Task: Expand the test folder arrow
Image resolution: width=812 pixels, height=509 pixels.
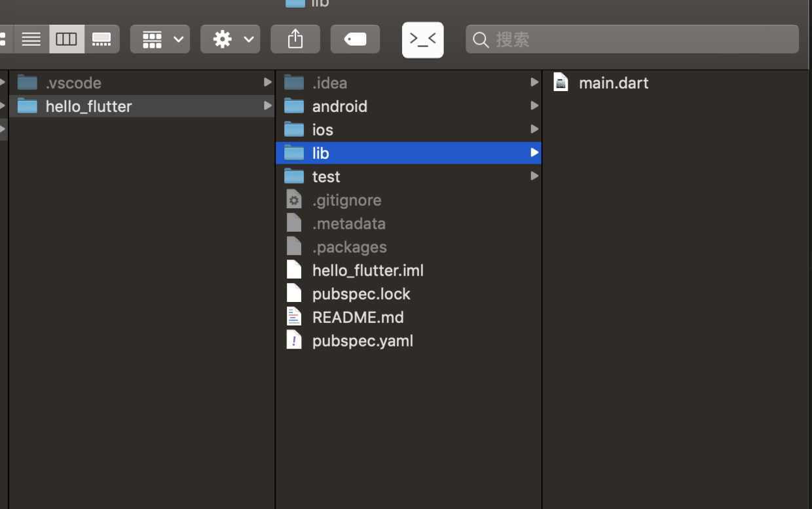Action: tap(534, 176)
